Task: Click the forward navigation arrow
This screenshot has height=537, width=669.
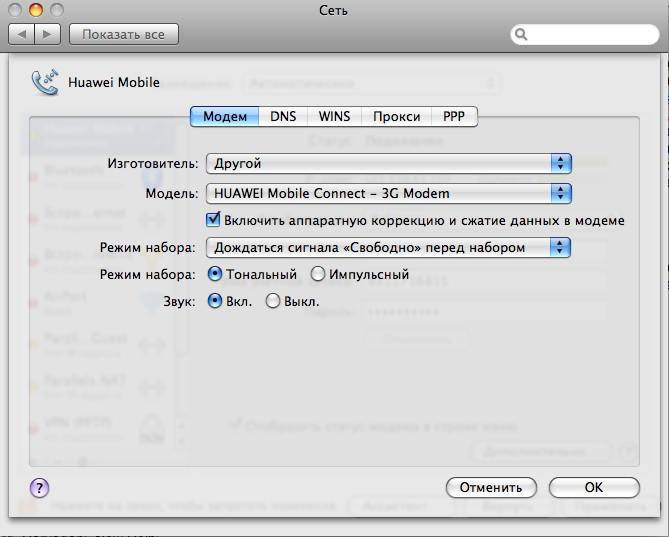Action: click(x=47, y=34)
